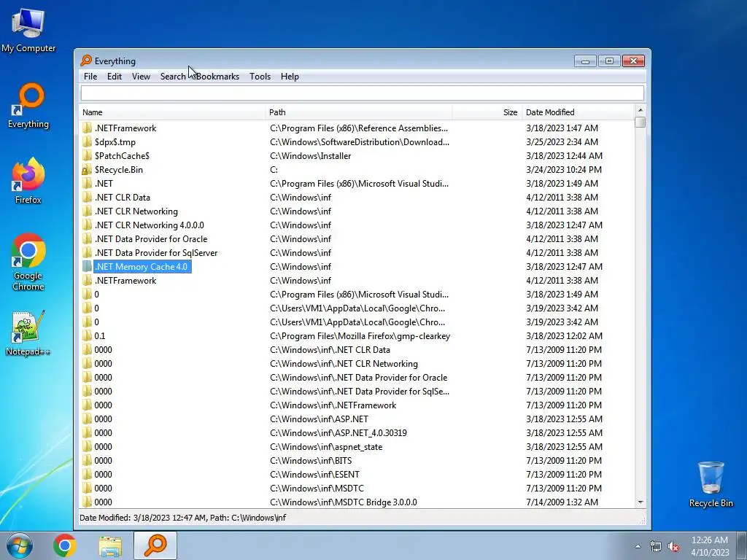Screen dimensions: 747x560
Task: Open the View menu
Action: (x=141, y=76)
